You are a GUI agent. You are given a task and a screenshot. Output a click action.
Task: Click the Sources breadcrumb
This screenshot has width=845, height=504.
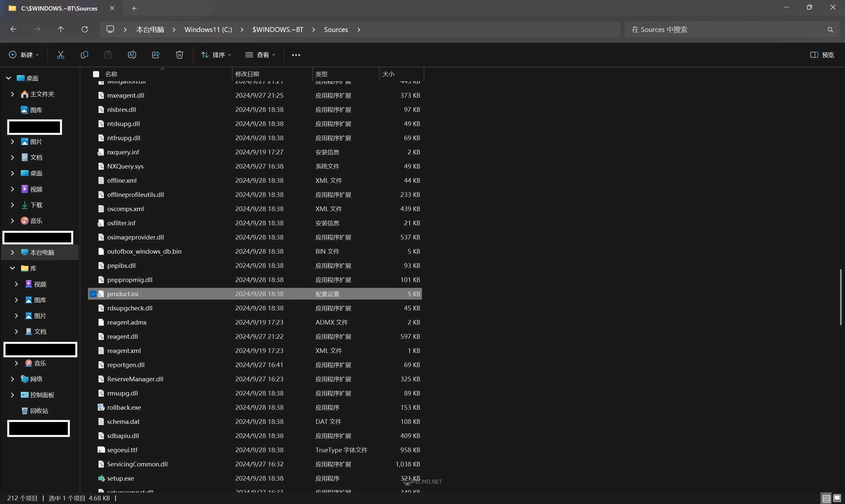click(x=336, y=30)
